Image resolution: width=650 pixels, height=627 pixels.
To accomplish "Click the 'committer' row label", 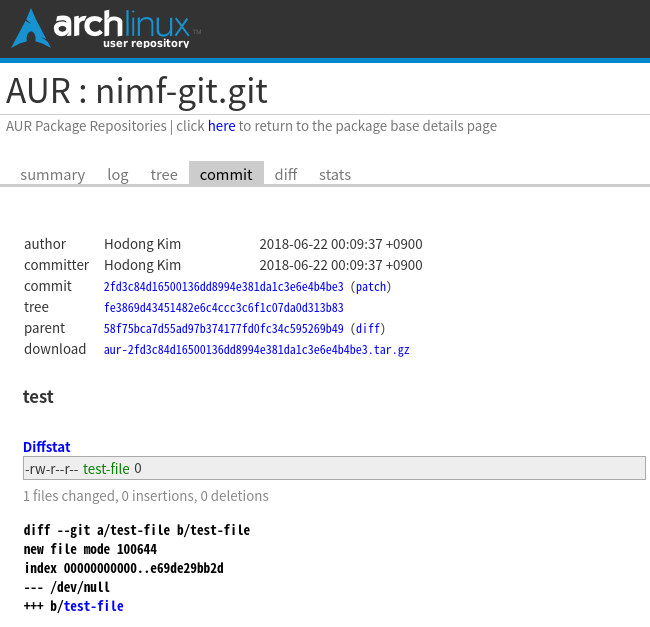I will (56, 265).
